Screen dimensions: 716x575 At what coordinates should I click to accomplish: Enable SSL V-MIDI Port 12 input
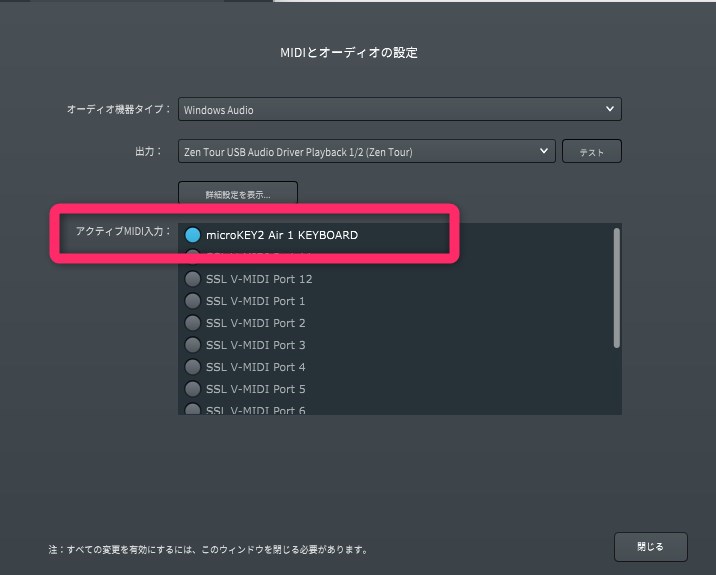(x=193, y=279)
